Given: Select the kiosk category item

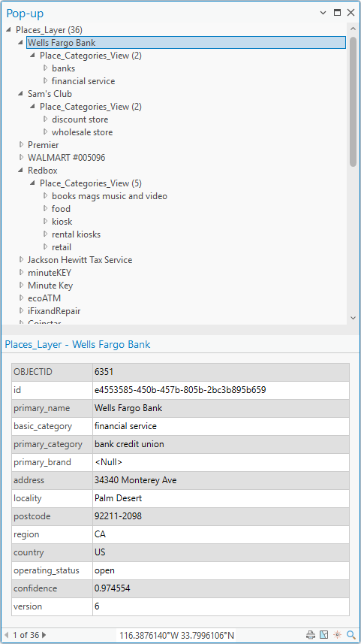Looking at the screenshot, I should point(62,222).
